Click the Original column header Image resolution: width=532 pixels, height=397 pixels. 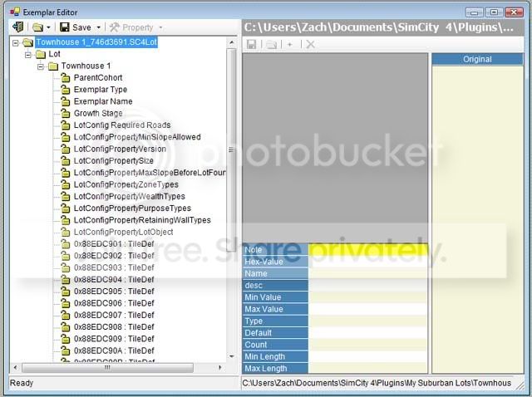[x=477, y=59]
